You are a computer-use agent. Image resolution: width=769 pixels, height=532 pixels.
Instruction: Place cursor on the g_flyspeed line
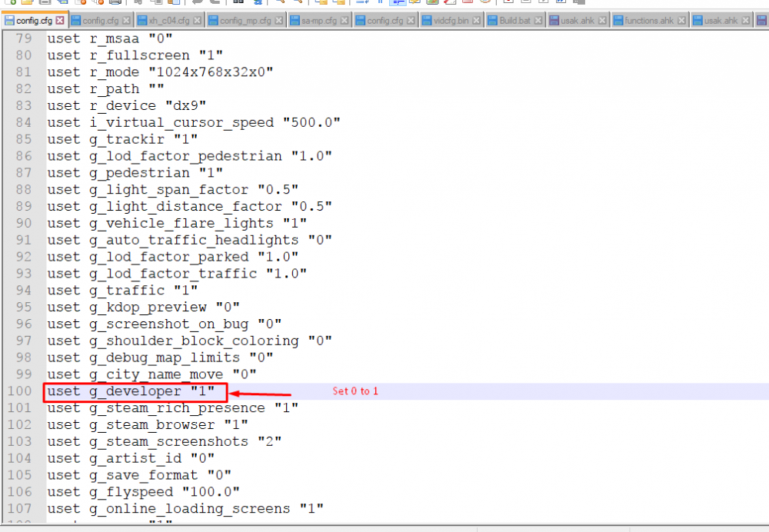[x=143, y=492]
